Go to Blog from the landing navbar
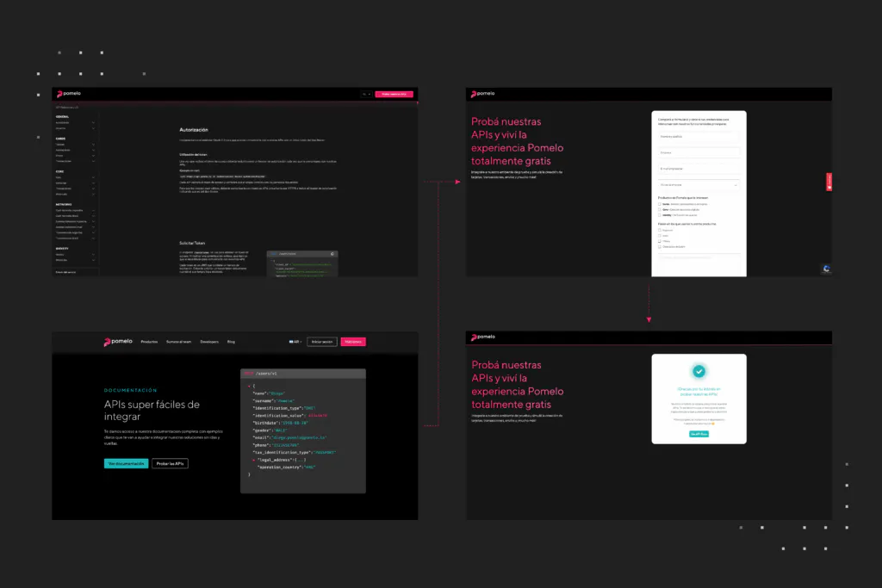 tap(231, 342)
